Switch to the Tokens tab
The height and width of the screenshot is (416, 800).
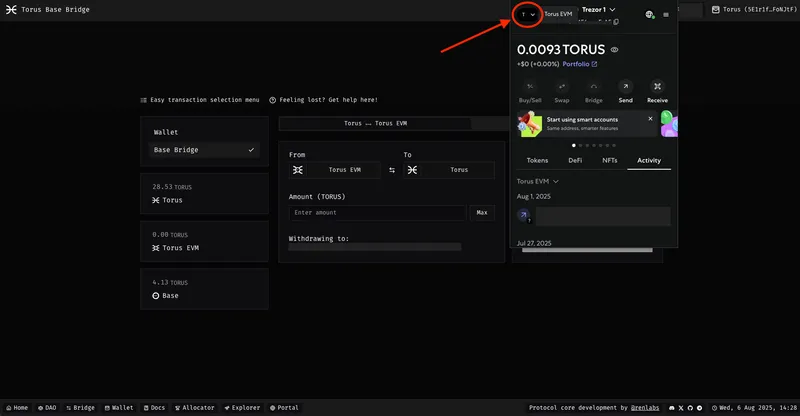537,160
